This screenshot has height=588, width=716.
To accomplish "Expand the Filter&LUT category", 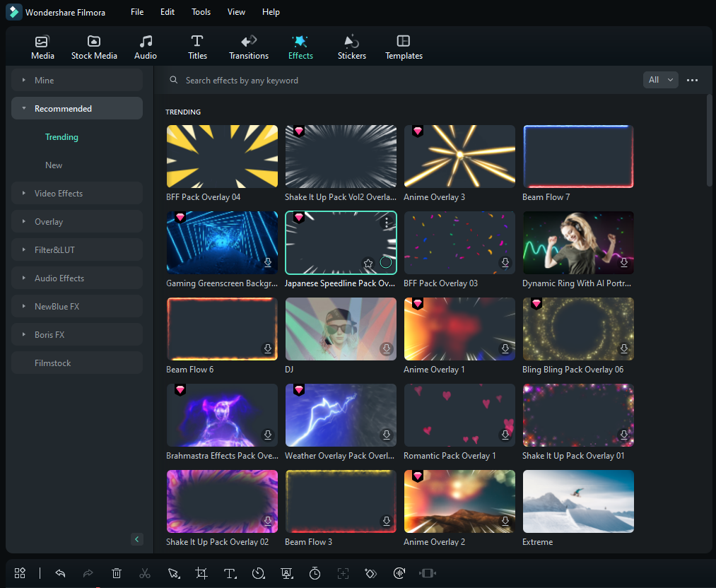I will 77,250.
